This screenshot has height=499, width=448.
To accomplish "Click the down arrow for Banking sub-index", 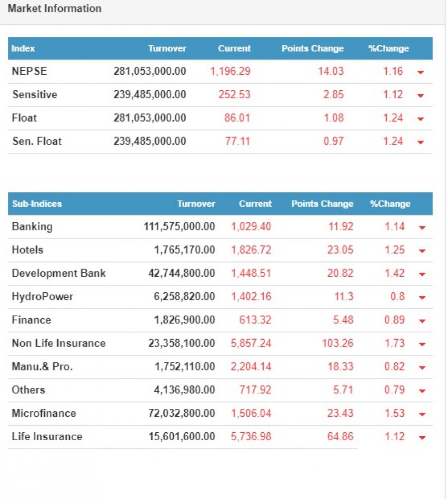I will coord(422,228).
